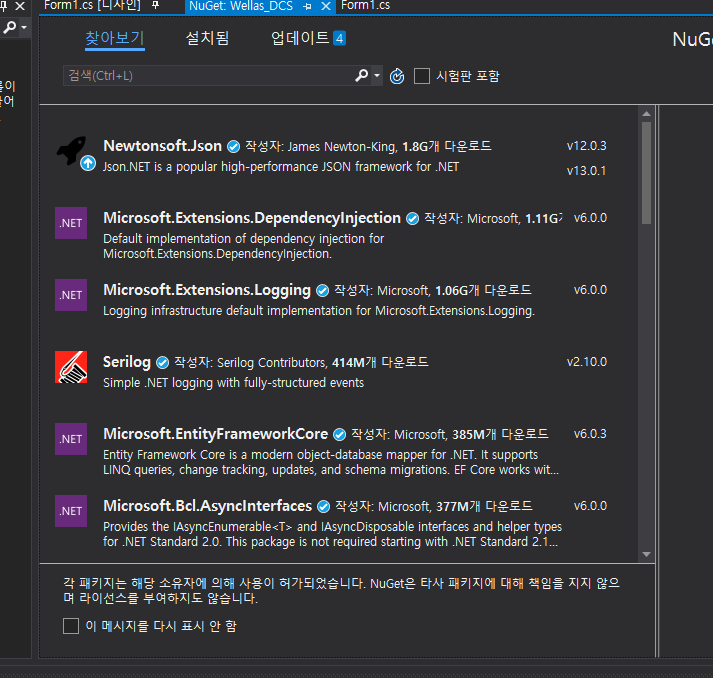Select Microsoft.Extensions.DependencyInjection package title
Image resolution: width=713 pixels, height=678 pixels.
pos(252,218)
